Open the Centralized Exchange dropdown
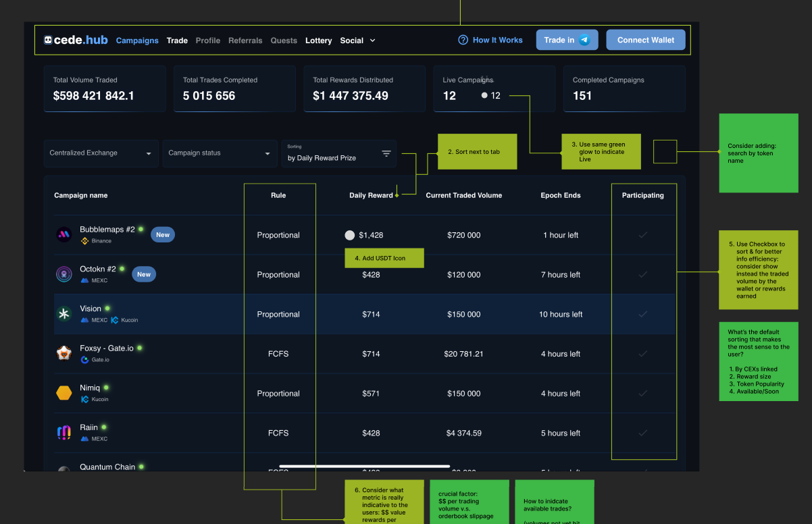 [101, 153]
